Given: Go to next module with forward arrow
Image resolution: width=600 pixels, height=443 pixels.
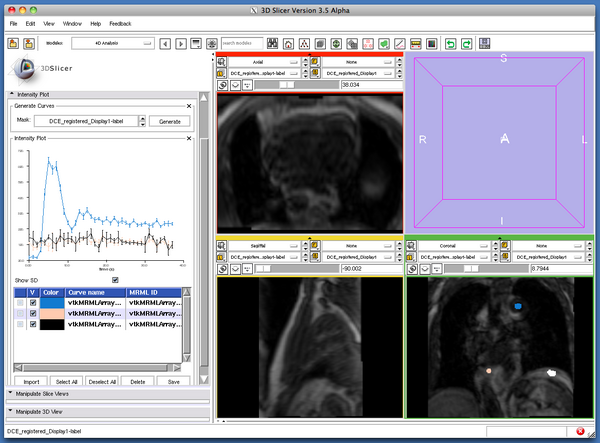Looking at the screenshot, I should pyautogui.click(x=180, y=44).
